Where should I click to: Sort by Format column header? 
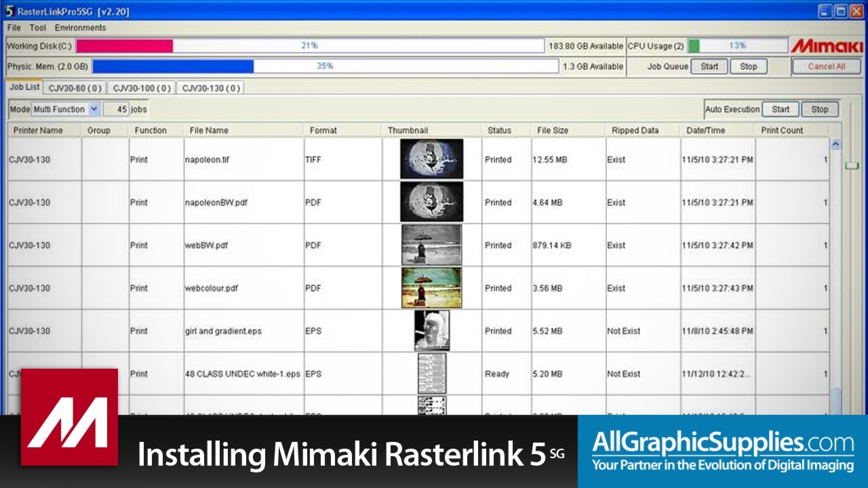pyautogui.click(x=342, y=130)
